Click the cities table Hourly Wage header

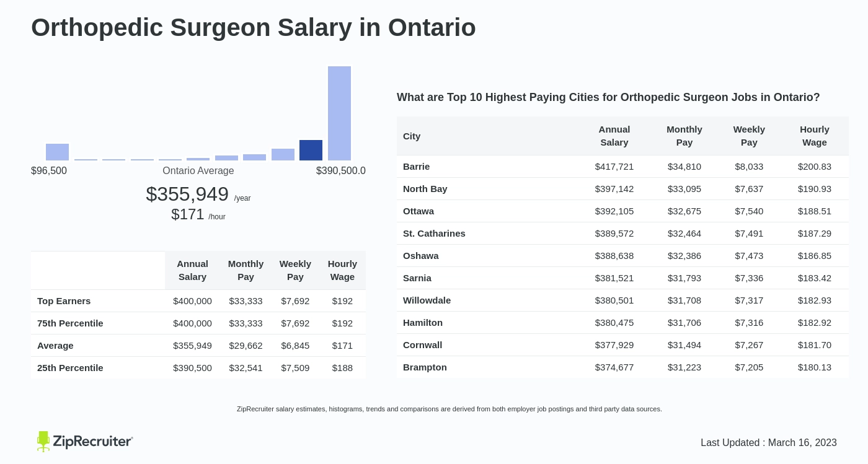[x=815, y=136]
